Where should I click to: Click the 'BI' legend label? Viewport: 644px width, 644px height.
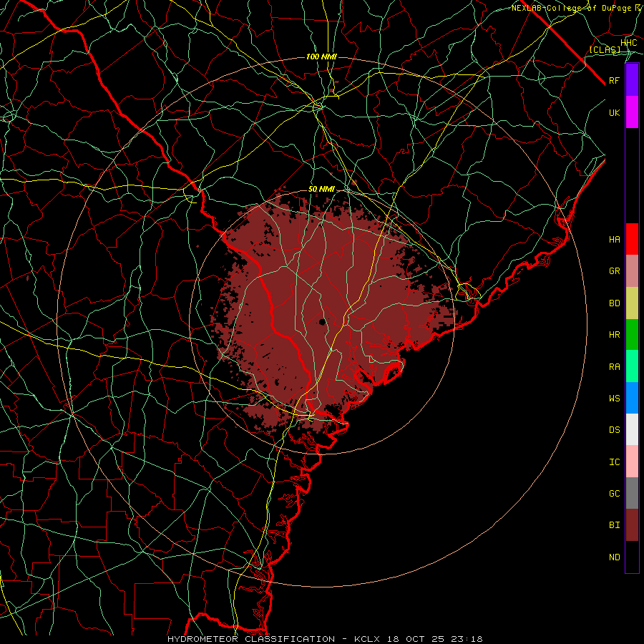pos(614,525)
